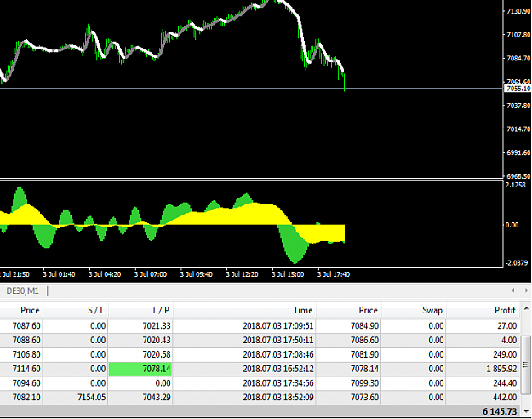The height and width of the screenshot is (419, 532).
Task: Click the close price 7086.60
Action: pyautogui.click(x=364, y=341)
